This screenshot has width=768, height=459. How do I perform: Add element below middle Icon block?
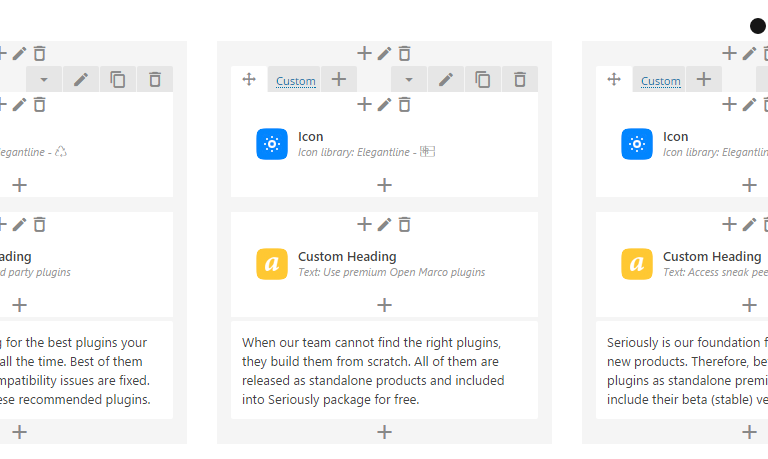pyautogui.click(x=384, y=185)
